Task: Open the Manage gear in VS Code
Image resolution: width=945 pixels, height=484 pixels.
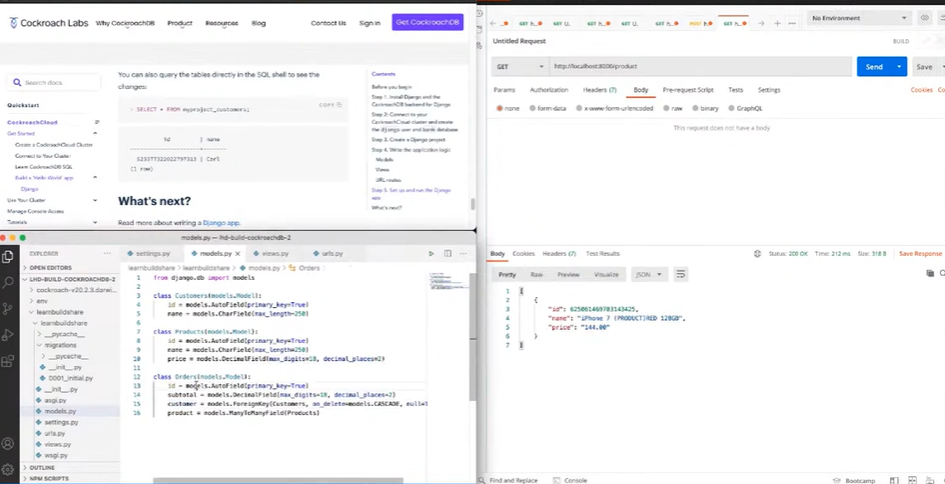Action: point(8,470)
